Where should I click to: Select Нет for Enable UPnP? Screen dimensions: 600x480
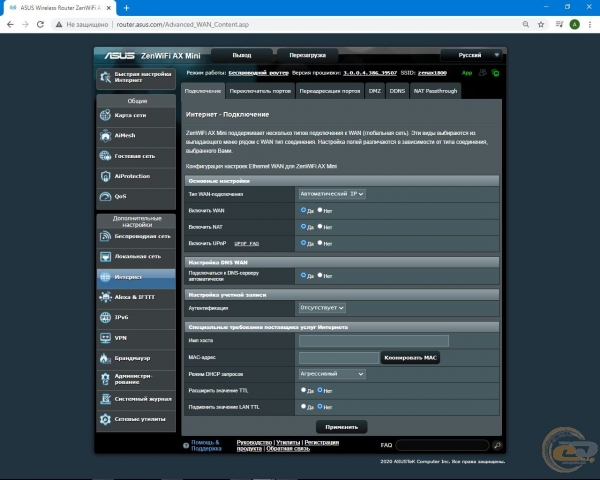coord(320,243)
